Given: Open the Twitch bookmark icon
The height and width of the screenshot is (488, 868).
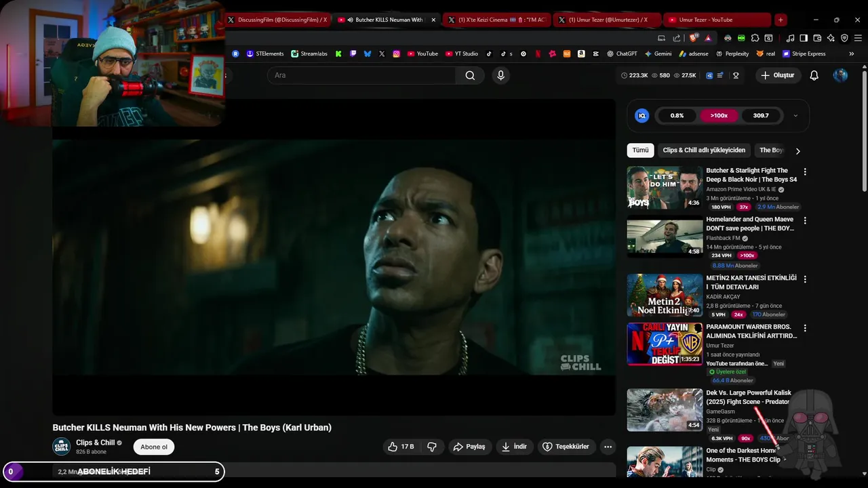Looking at the screenshot, I should click(x=353, y=54).
